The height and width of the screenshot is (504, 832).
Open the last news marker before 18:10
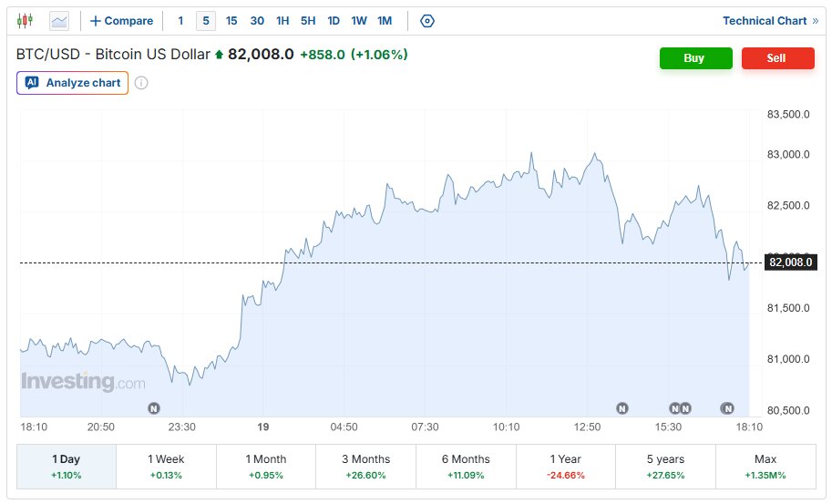(727, 408)
